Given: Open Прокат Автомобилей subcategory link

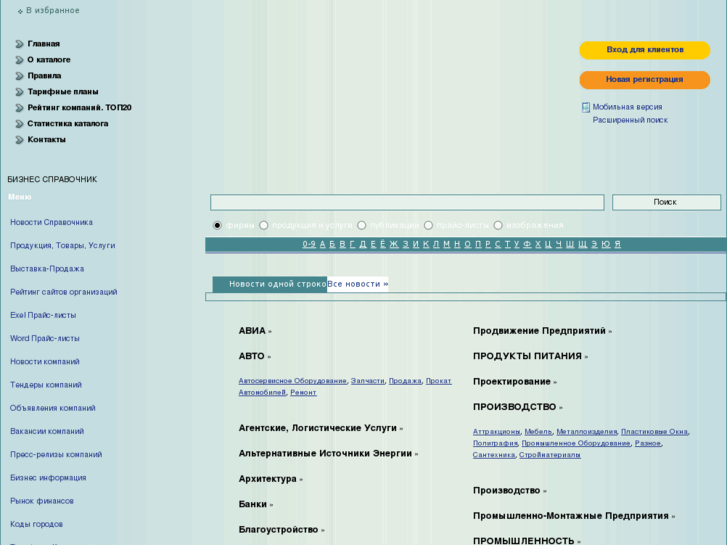Looking at the screenshot, I should 438,381.
